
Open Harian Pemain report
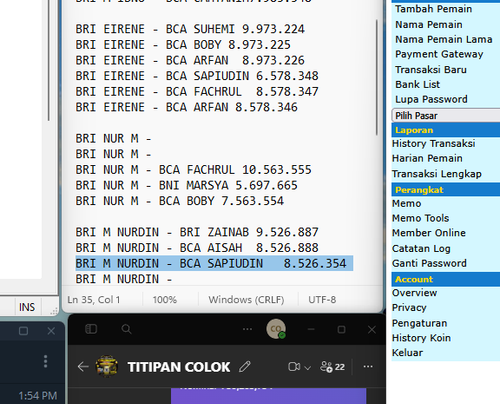tap(427, 158)
